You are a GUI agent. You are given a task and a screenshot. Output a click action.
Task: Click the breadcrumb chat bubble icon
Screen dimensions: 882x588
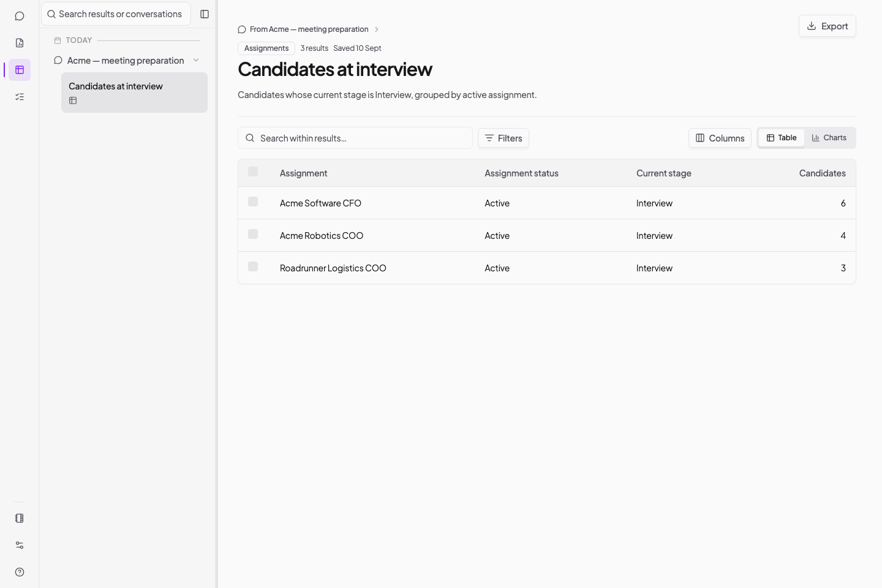tap(242, 29)
